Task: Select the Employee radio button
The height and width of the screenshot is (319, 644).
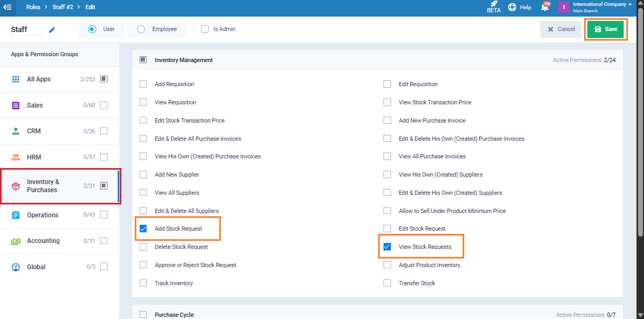Action: pos(141,29)
